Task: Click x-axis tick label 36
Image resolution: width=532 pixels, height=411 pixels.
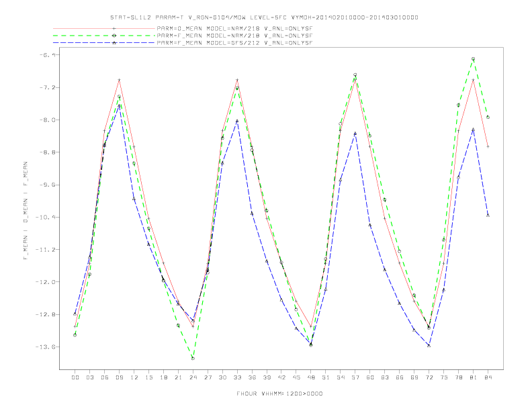Action: point(252,377)
